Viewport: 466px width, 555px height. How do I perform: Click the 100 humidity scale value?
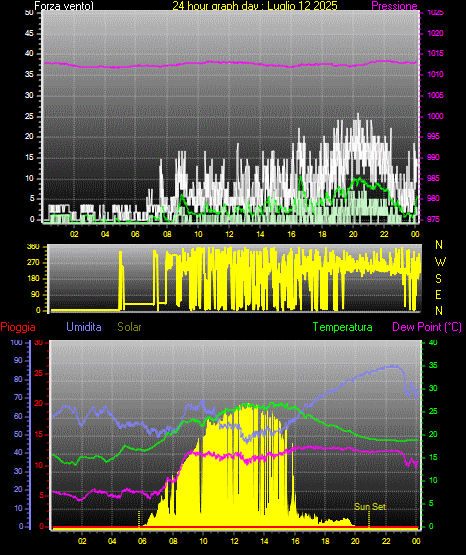coord(16,342)
